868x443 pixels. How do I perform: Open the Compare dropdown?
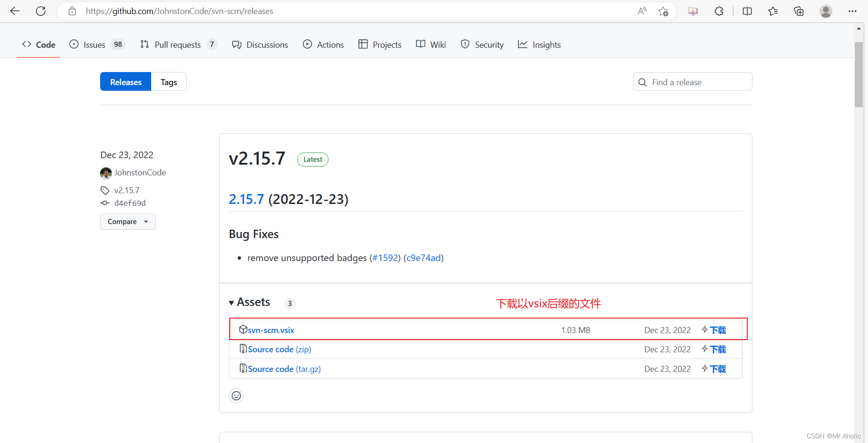pos(128,222)
